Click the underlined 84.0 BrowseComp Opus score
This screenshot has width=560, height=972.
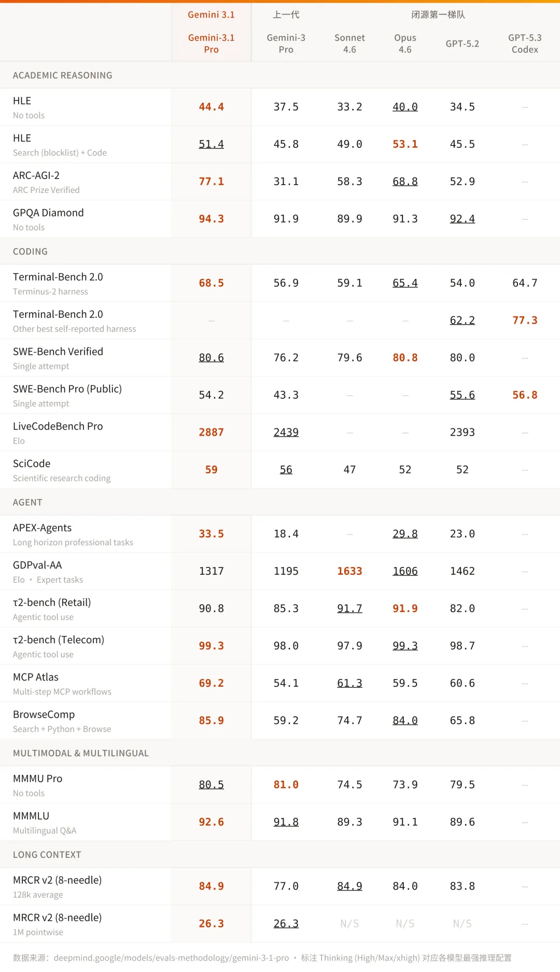pos(405,720)
